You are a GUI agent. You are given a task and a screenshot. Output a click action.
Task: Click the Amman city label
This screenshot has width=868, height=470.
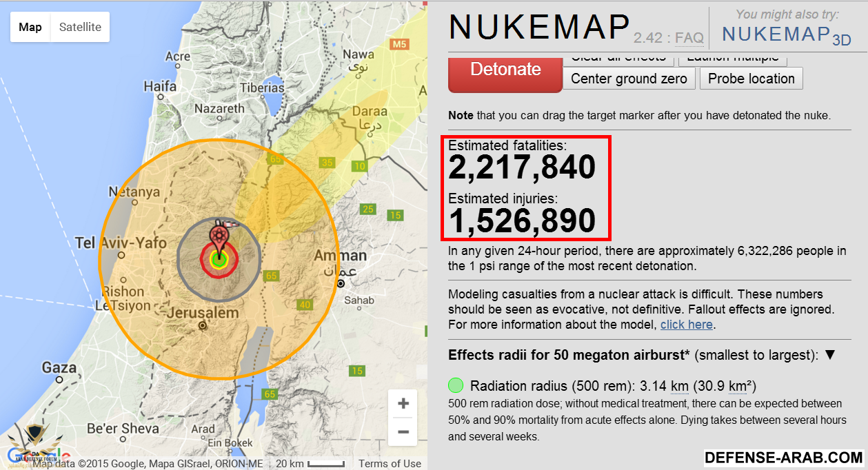pos(341,256)
